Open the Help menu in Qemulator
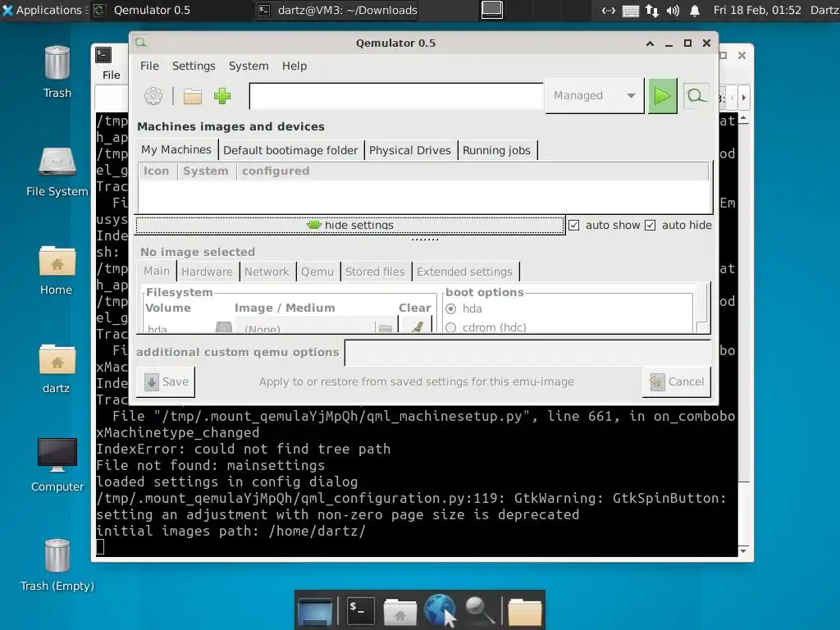Image resolution: width=840 pixels, height=630 pixels. click(294, 66)
